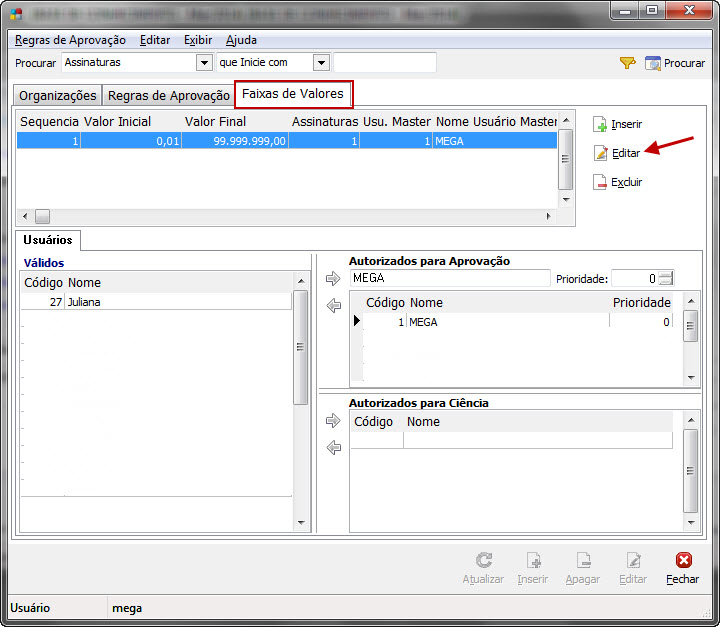Click the search text input field

(x=385, y=63)
